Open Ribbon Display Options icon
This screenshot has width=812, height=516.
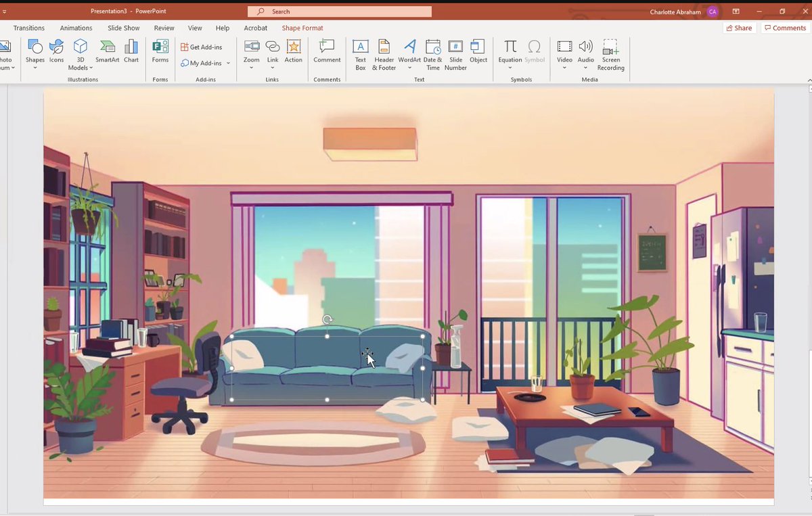(x=736, y=11)
